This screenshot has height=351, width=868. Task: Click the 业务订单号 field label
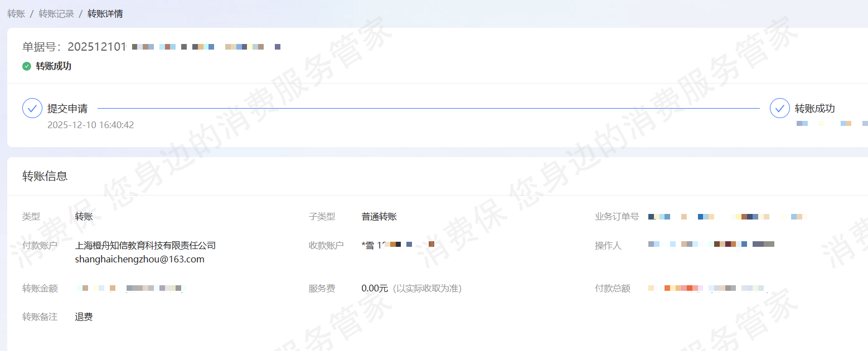[x=617, y=217]
